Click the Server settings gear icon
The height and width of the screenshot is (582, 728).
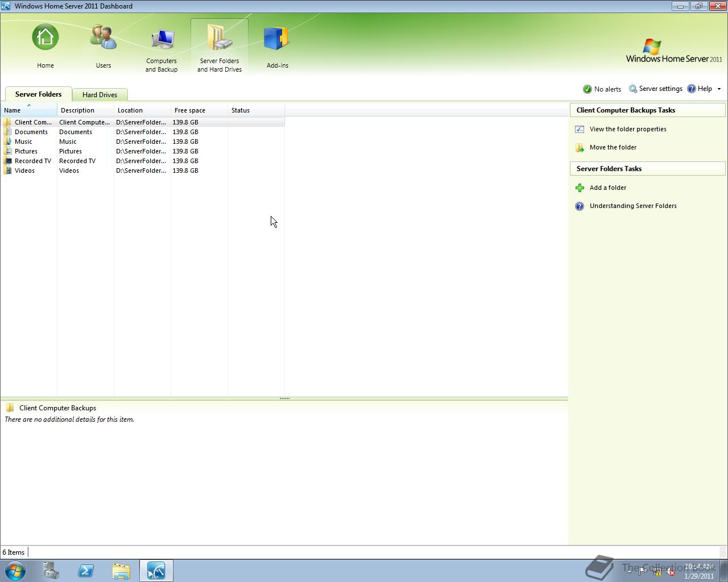coord(633,89)
